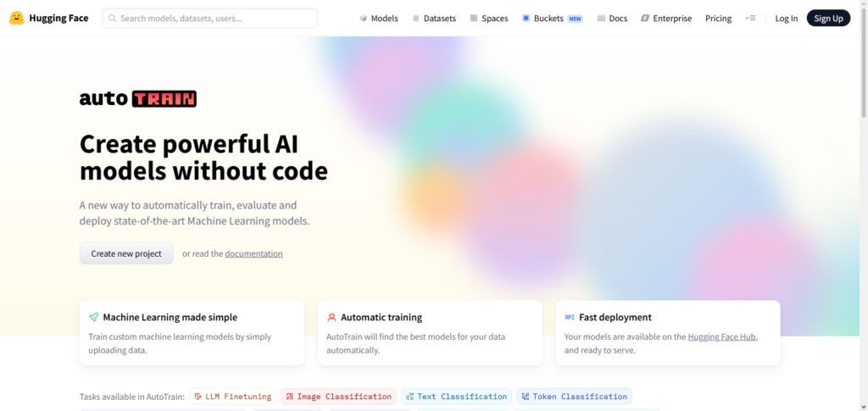Click the Sign Up button

(828, 19)
